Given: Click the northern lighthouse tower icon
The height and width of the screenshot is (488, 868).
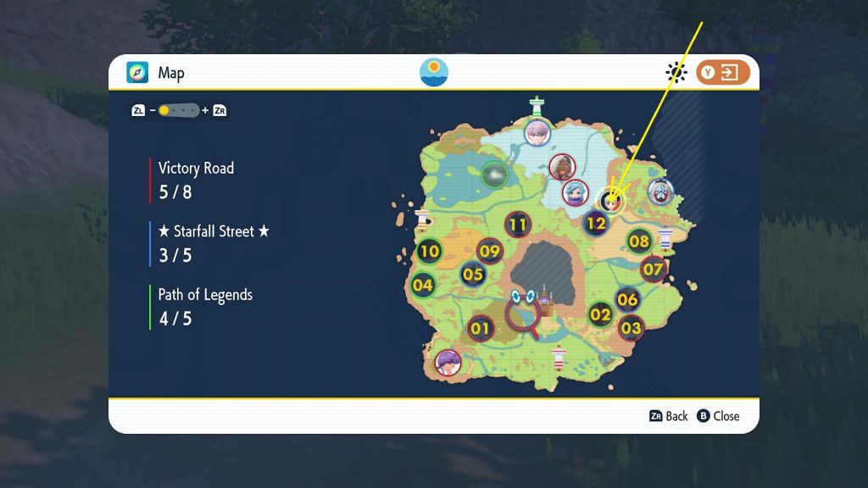Looking at the screenshot, I should coord(537,106).
